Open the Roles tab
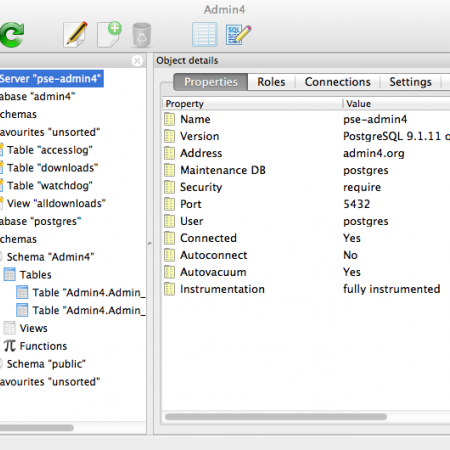Image resolution: width=450 pixels, height=450 pixels. (271, 82)
